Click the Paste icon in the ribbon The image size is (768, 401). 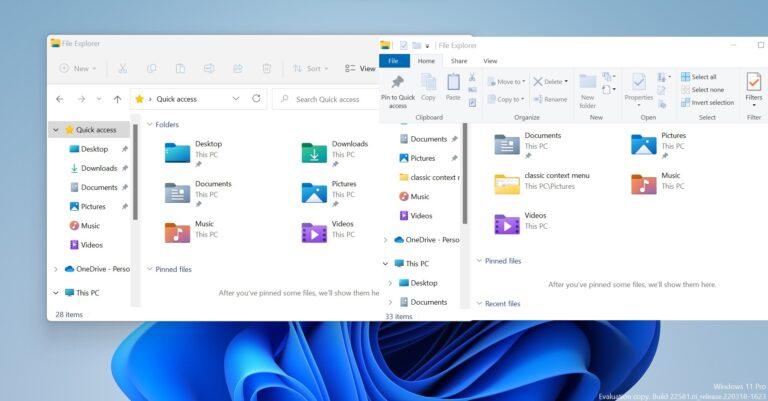click(453, 87)
